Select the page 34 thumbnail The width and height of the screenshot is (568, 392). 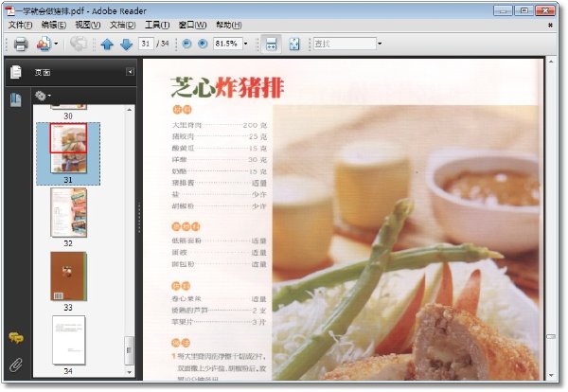(69, 340)
